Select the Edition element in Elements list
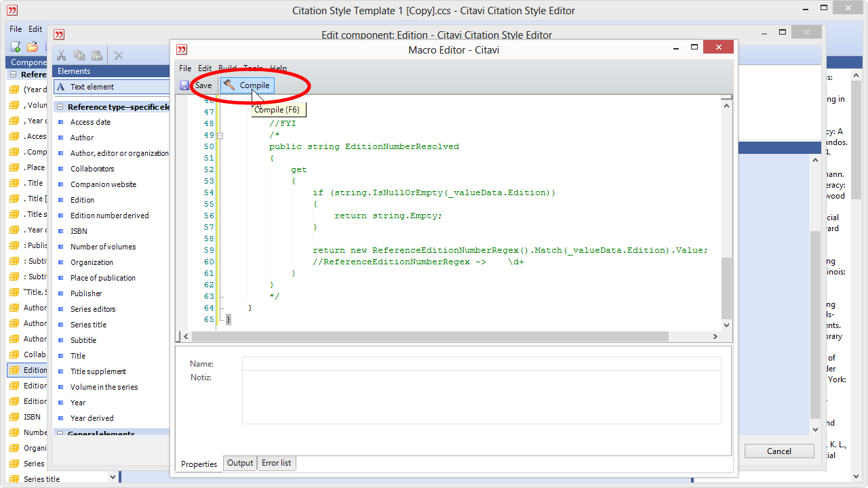 pos(82,200)
